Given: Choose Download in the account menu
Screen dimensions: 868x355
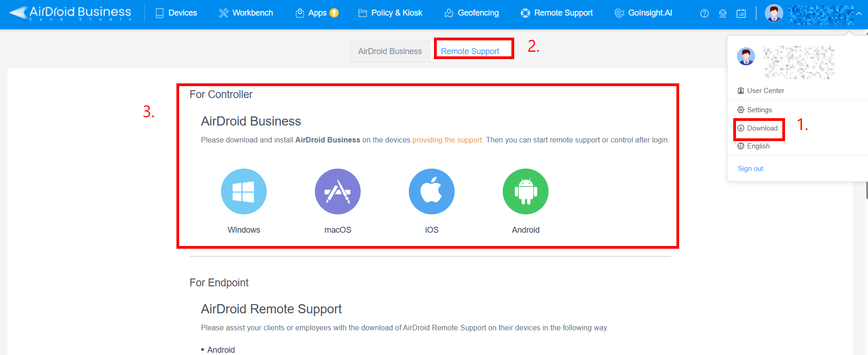Looking at the screenshot, I should click(x=758, y=128).
